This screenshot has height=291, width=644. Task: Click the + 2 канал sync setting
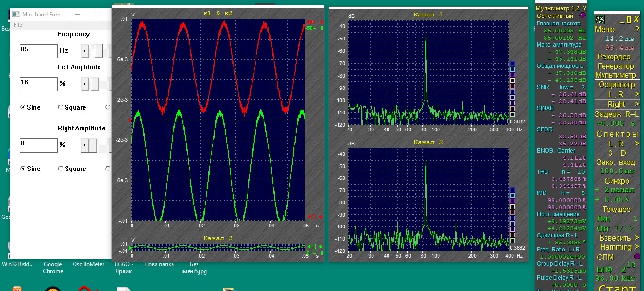pos(614,190)
